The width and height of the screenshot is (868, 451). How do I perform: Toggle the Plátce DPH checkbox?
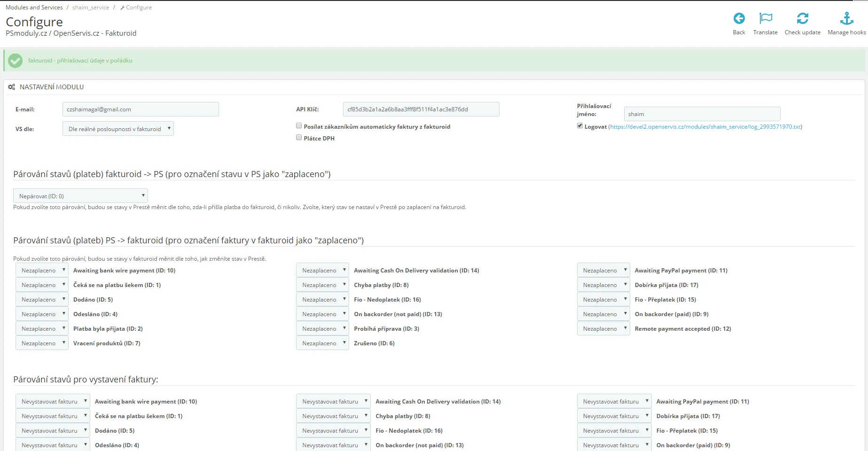coord(299,138)
